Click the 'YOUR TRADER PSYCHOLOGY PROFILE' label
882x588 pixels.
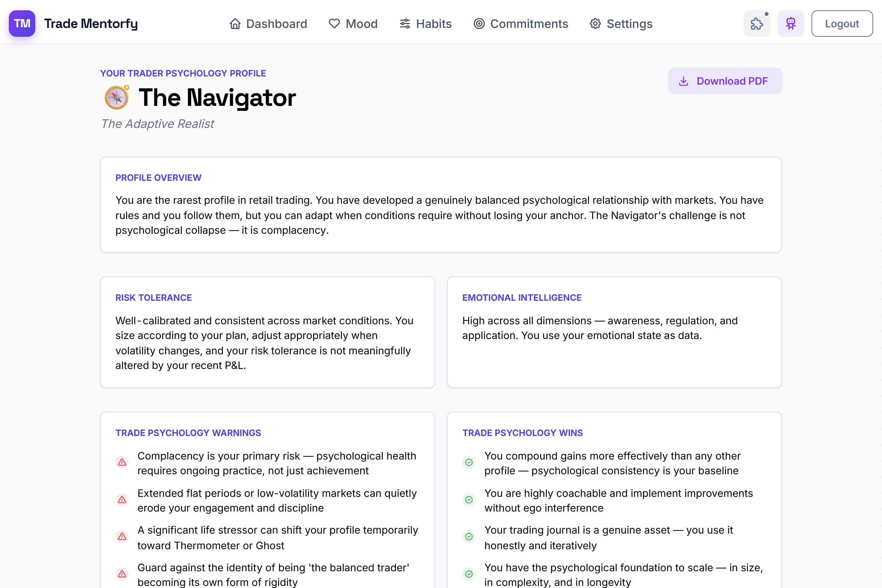point(183,73)
